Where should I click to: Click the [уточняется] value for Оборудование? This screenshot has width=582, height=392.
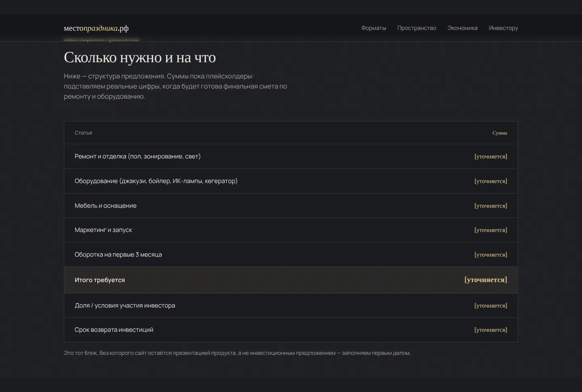click(491, 181)
